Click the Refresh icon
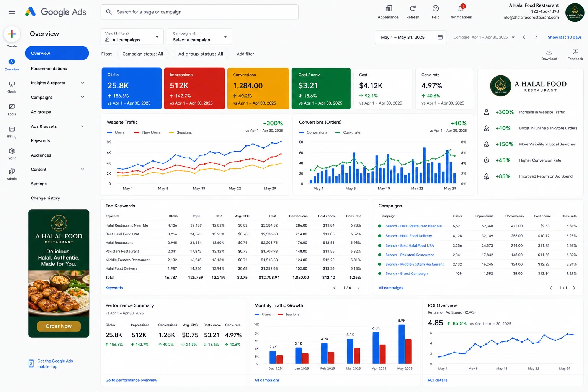Screen dimensions: 588x392 (413, 8)
